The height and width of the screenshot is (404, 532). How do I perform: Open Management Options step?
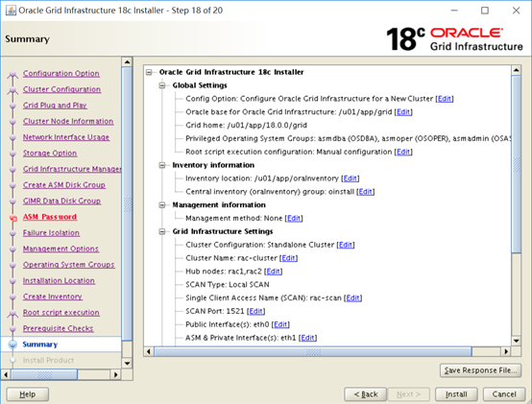point(60,249)
